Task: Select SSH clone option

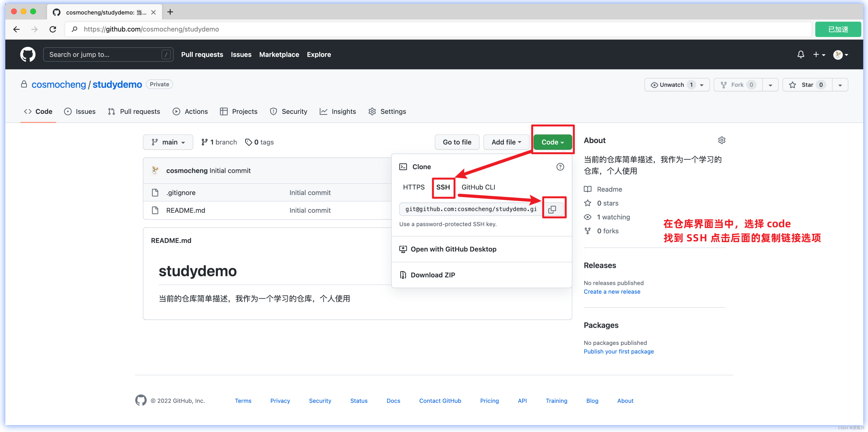Action: 443,187
